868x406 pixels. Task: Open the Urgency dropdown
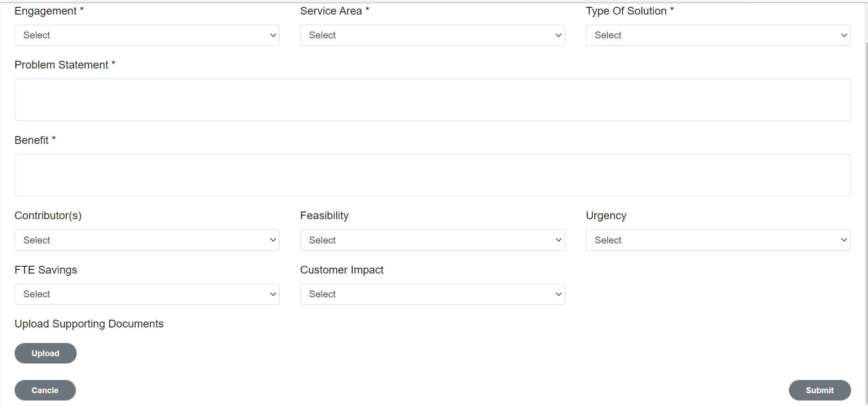tap(717, 240)
